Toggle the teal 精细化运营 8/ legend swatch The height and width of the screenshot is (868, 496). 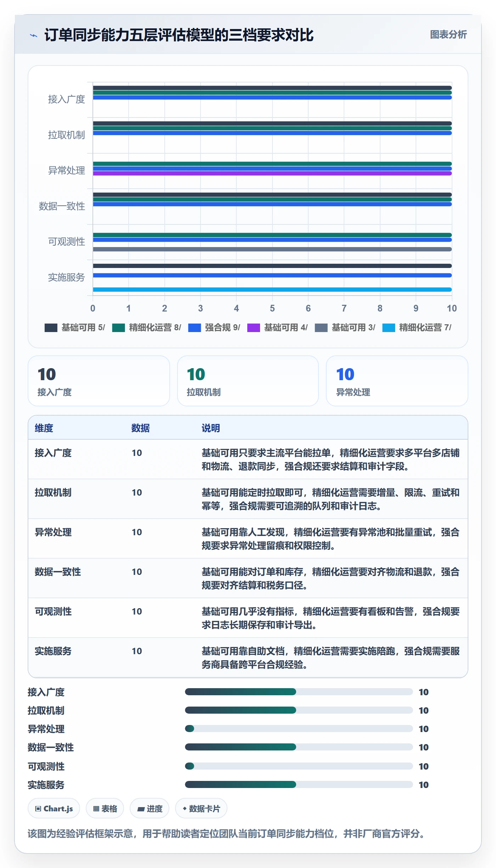tap(119, 328)
